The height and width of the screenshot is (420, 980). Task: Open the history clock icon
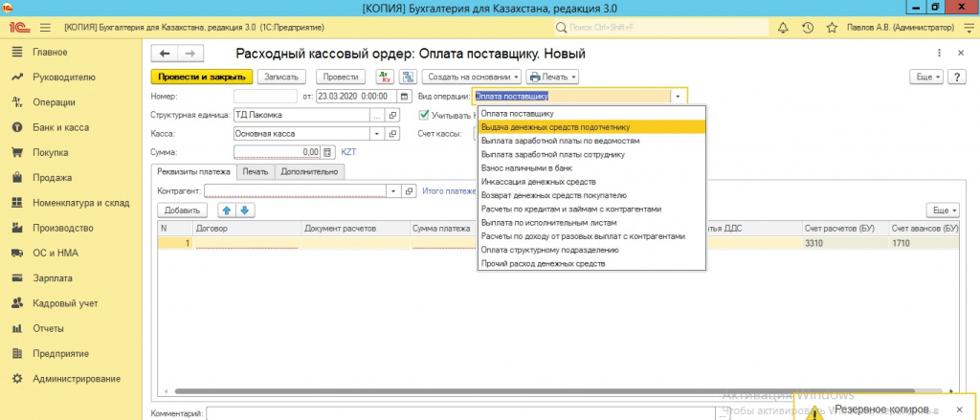pos(808,28)
